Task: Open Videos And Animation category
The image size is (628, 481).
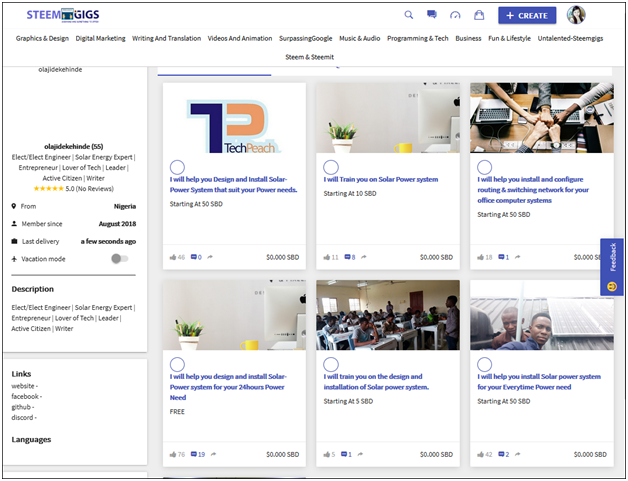Action: click(x=240, y=38)
